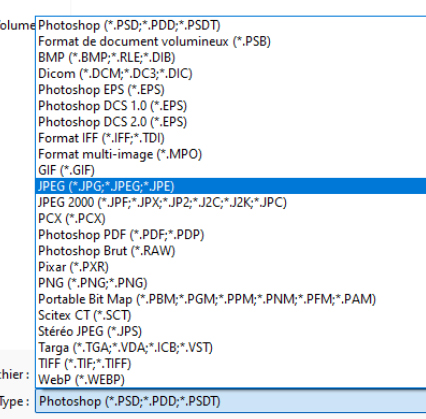Pick Format multi-image (*.MPO)
The image size is (426, 419).
pos(231,154)
